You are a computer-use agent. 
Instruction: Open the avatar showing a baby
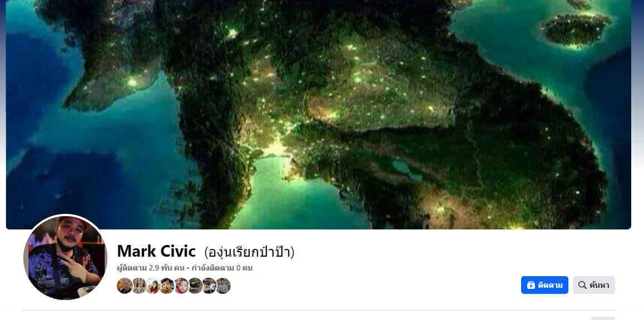[181, 286]
